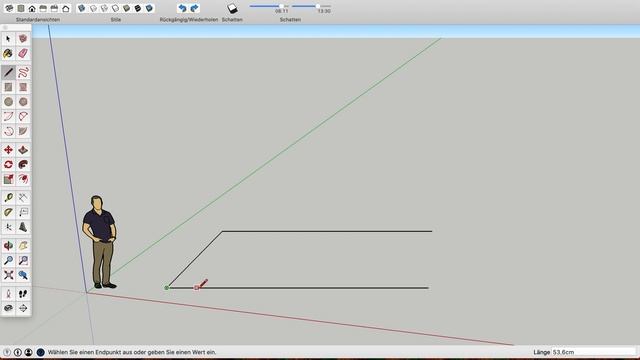Pick the Tape Measure tool
The width and height of the screenshot is (640, 360).
8,198
